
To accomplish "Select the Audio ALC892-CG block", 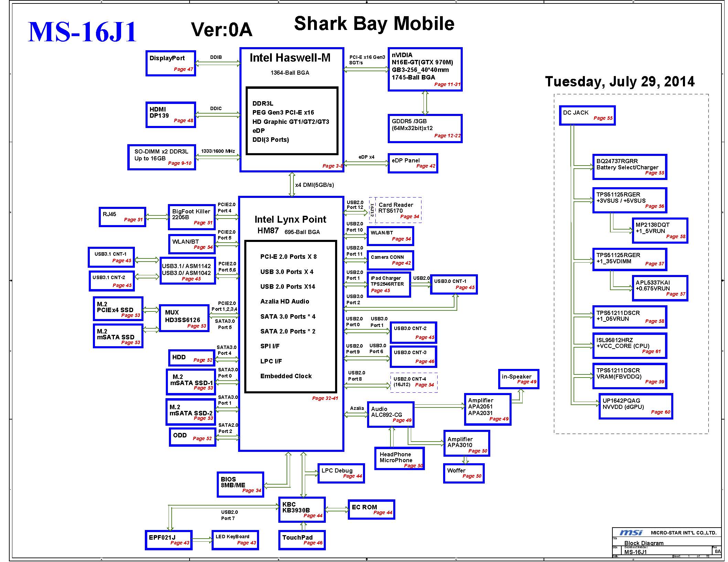I will click(390, 414).
